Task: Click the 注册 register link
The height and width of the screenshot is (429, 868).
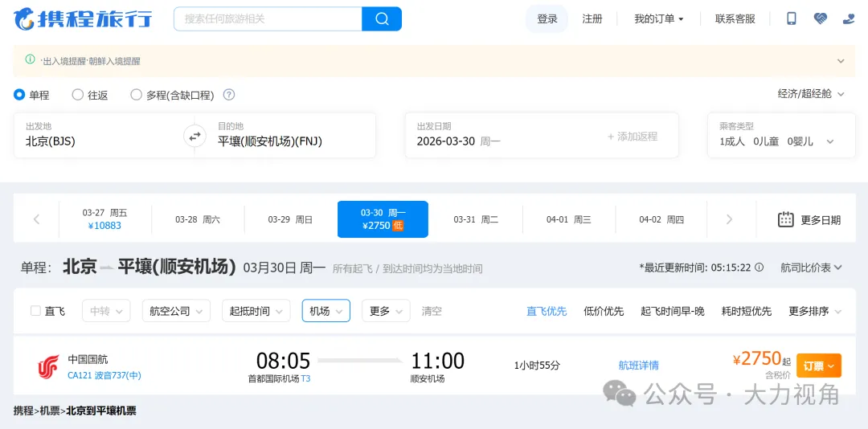Action: (592, 18)
